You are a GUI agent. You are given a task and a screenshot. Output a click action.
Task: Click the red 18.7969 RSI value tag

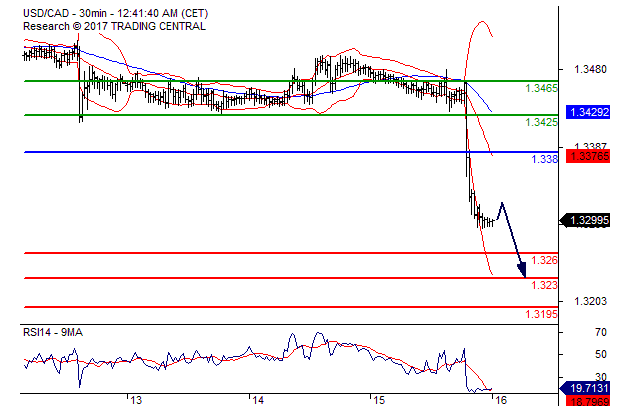point(588,402)
